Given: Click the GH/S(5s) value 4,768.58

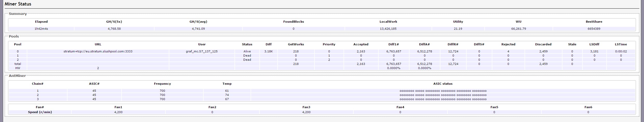Looking at the screenshot, I should 114,29.
